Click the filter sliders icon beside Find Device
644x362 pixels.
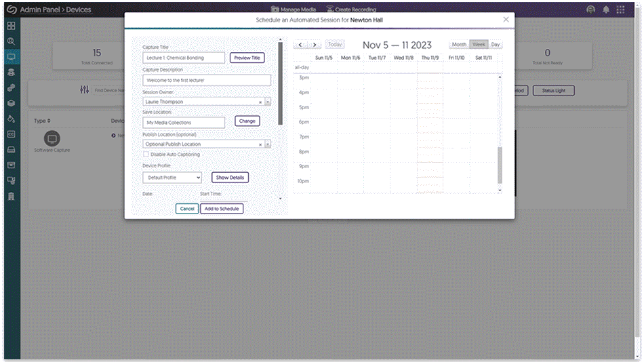(84, 89)
